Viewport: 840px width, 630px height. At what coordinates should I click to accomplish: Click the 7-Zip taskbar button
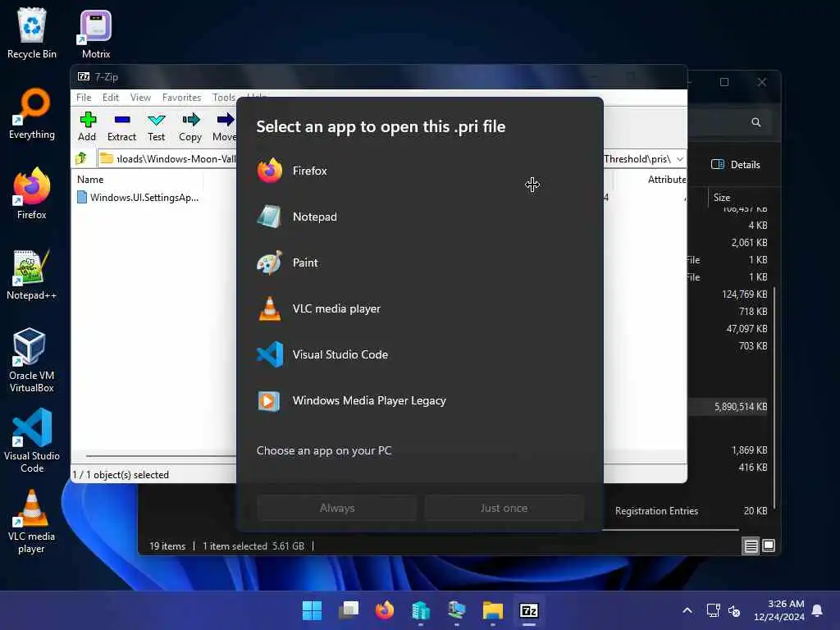[x=529, y=610]
